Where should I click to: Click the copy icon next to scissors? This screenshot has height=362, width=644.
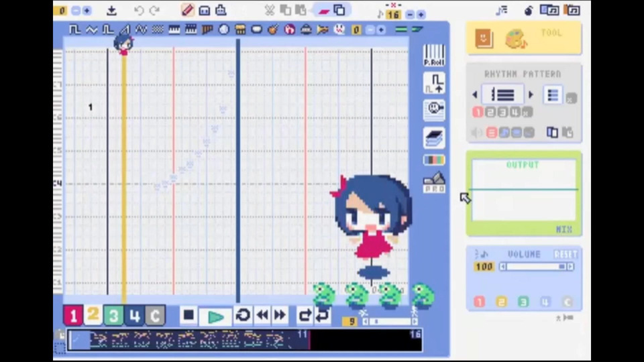[286, 10]
